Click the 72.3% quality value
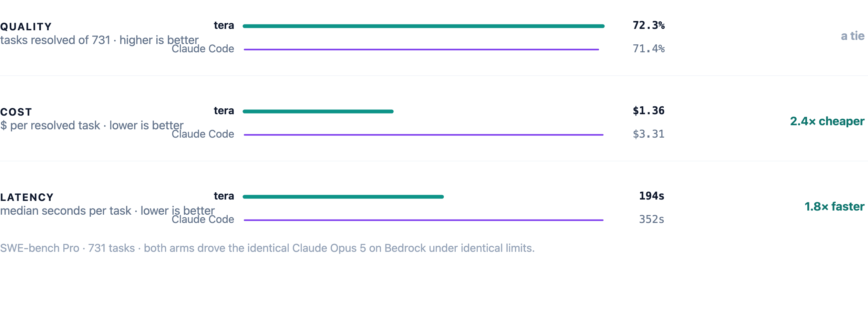This screenshot has height=311, width=868. click(649, 25)
